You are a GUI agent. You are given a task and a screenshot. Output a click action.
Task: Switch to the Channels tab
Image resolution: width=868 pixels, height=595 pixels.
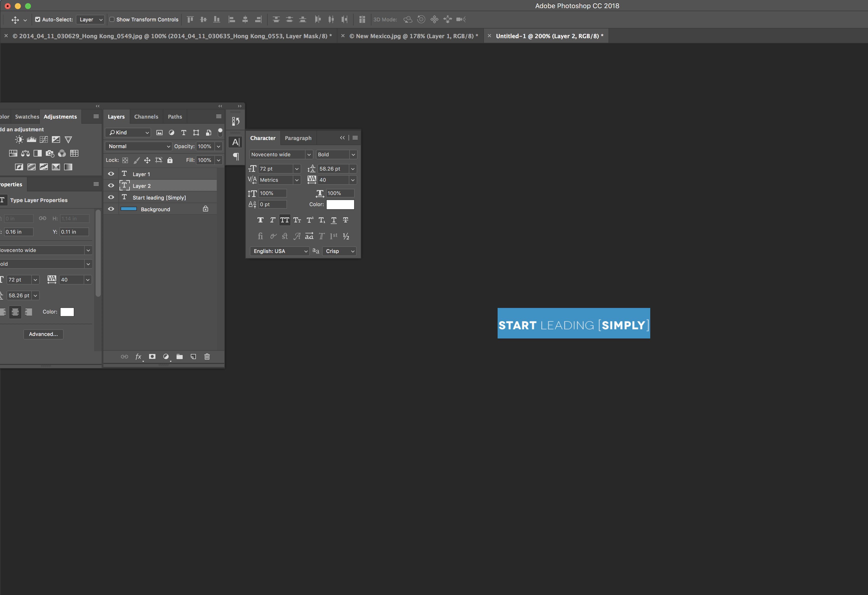click(x=146, y=117)
